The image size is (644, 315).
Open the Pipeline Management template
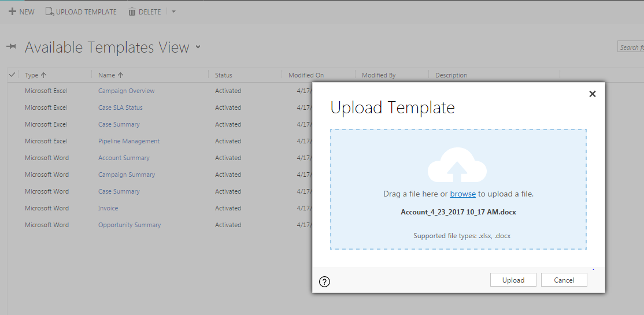129,141
